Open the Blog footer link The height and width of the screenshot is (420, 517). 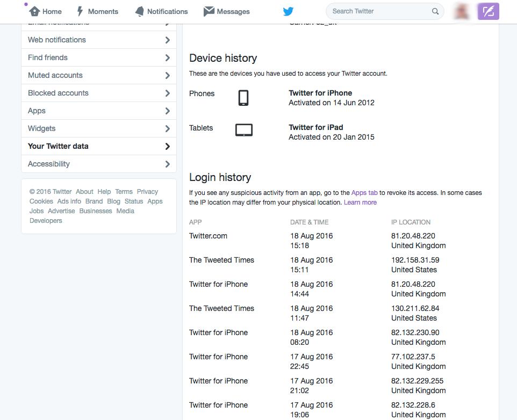click(114, 201)
